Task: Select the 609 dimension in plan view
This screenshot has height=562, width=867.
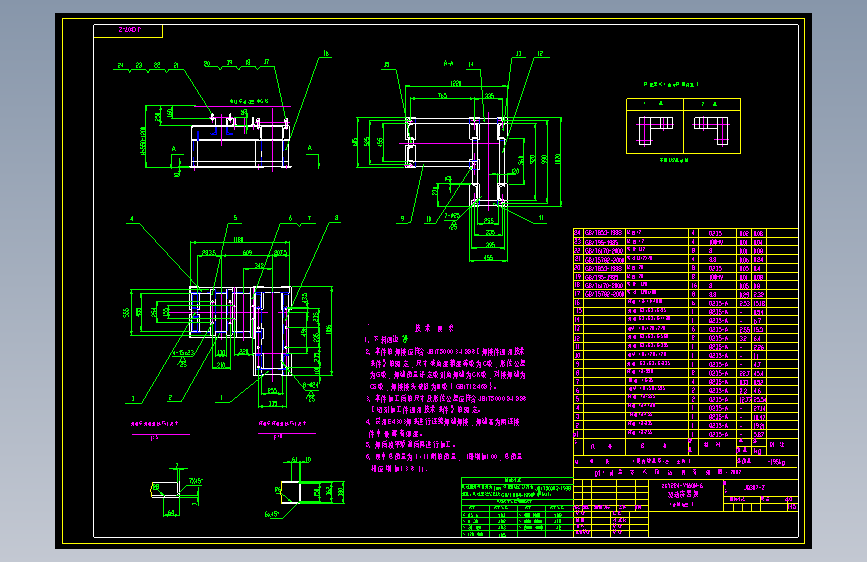Action: tap(247, 252)
